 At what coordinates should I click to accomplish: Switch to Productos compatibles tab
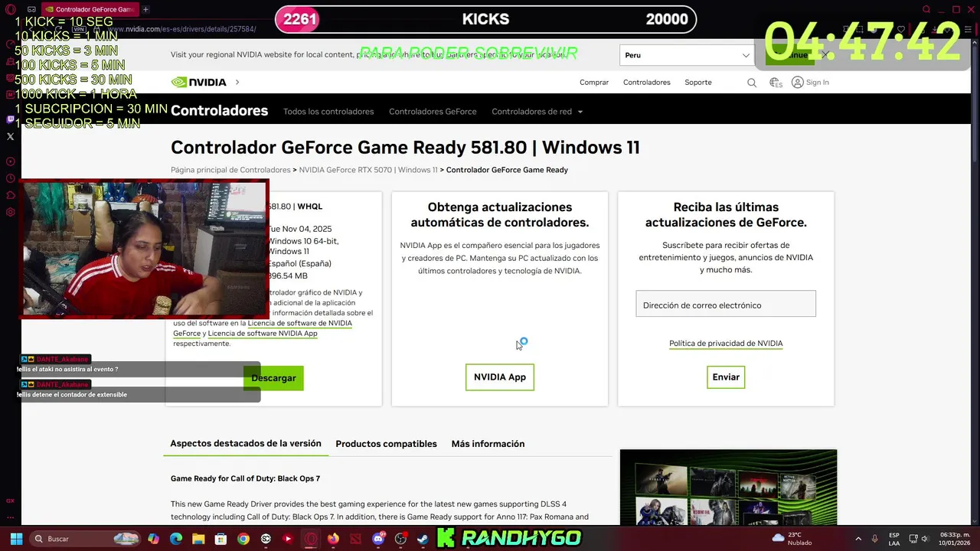point(386,444)
